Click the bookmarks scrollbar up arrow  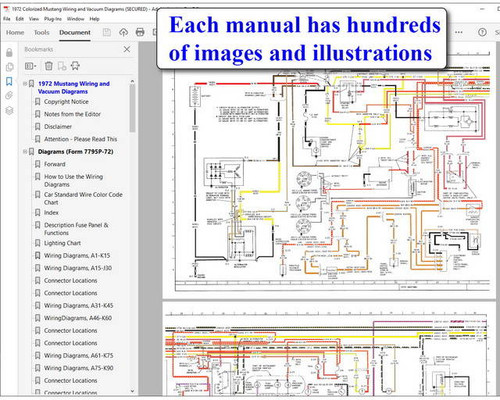[x=132, y=81]
